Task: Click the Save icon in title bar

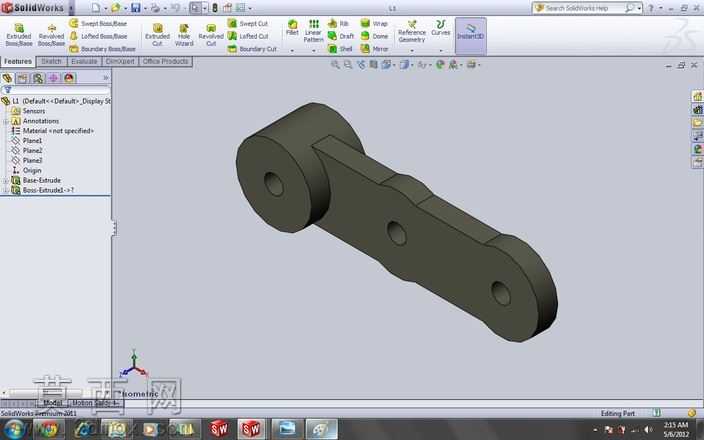Action: (136, 8)
